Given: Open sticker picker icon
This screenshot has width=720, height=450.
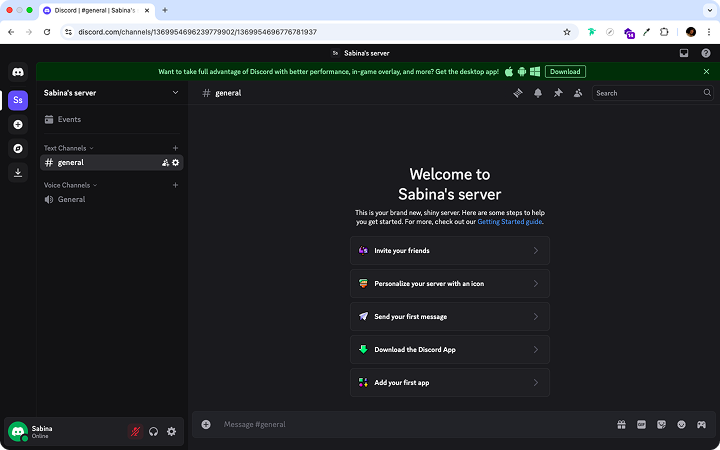Looking at the screenshot, I should tap(661, 424).
